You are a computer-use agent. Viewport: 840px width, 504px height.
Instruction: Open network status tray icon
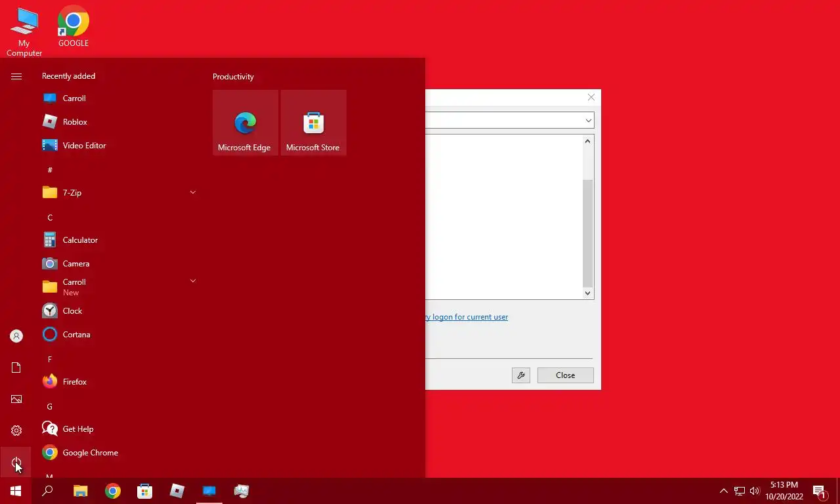pos(740,491)
